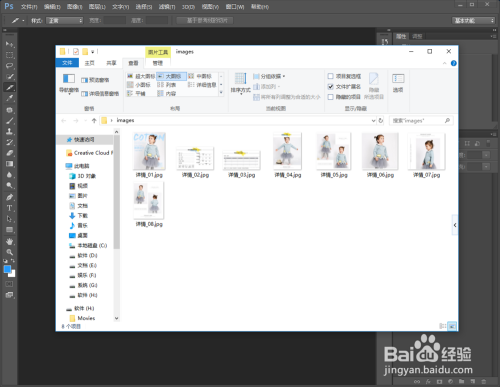The height and width of the screenshot is (387, 500).
Task: Collapse the Explorer ribbon chevron
Action: pos(444,63)
